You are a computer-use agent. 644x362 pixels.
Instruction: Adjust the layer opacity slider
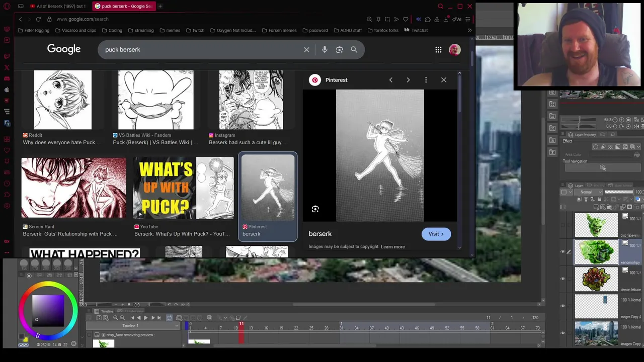[619, 192]
